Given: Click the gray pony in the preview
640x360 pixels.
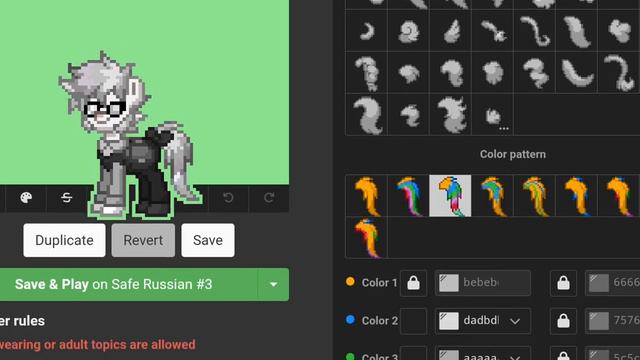Looking at the screenshot, I should (x=130, y=135).
